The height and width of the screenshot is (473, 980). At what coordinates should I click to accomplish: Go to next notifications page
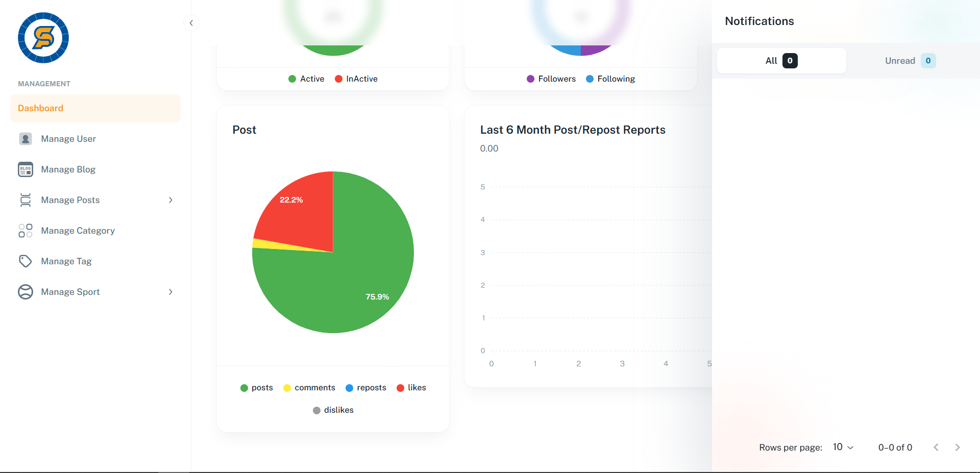958,447
